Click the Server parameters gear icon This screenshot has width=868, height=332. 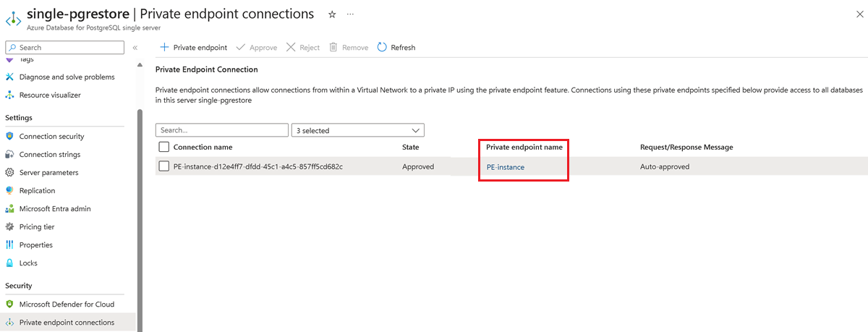[x=10, y=172]
